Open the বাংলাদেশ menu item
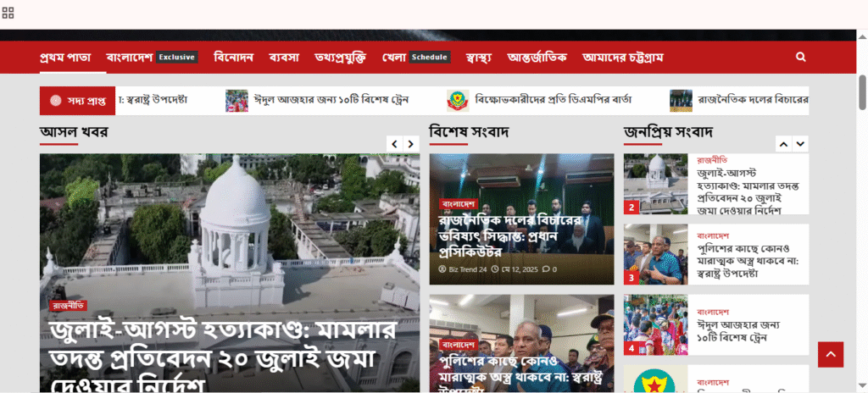The height and width of the screenshot is (393, 868). [130, 57]
